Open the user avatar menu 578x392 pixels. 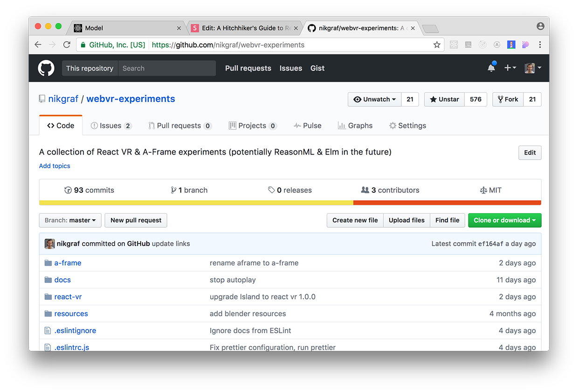533,68
